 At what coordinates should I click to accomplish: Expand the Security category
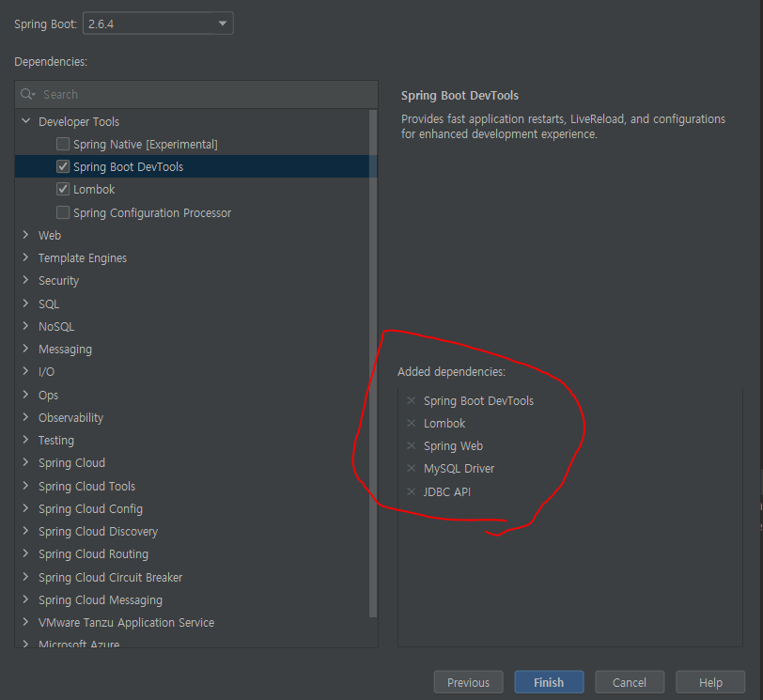point(25,280)
